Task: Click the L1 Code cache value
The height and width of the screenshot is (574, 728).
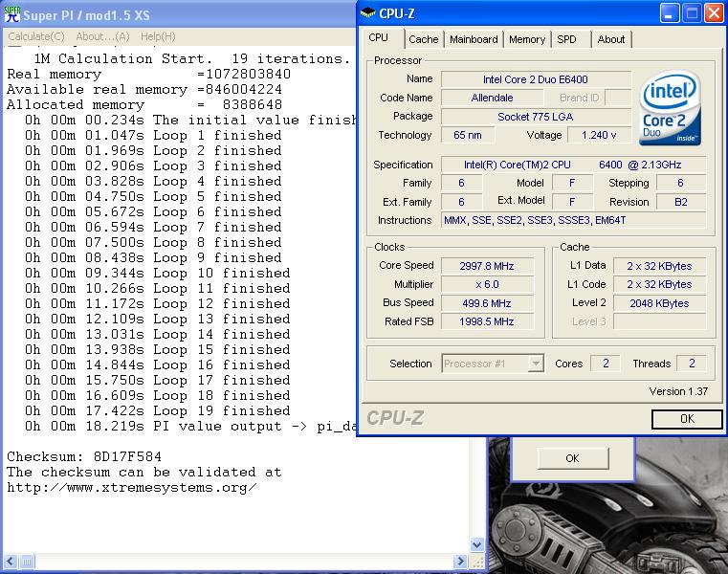Action: [x=659, y=284]
